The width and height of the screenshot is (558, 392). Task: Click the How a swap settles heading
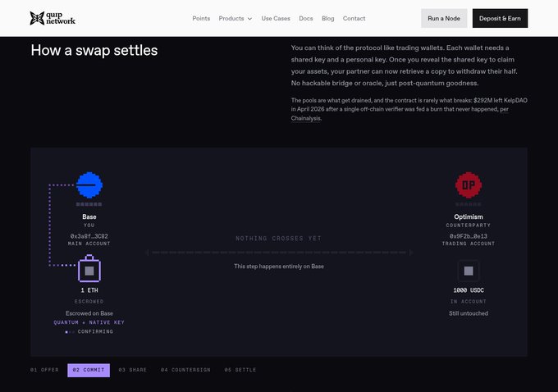(94, 50)
